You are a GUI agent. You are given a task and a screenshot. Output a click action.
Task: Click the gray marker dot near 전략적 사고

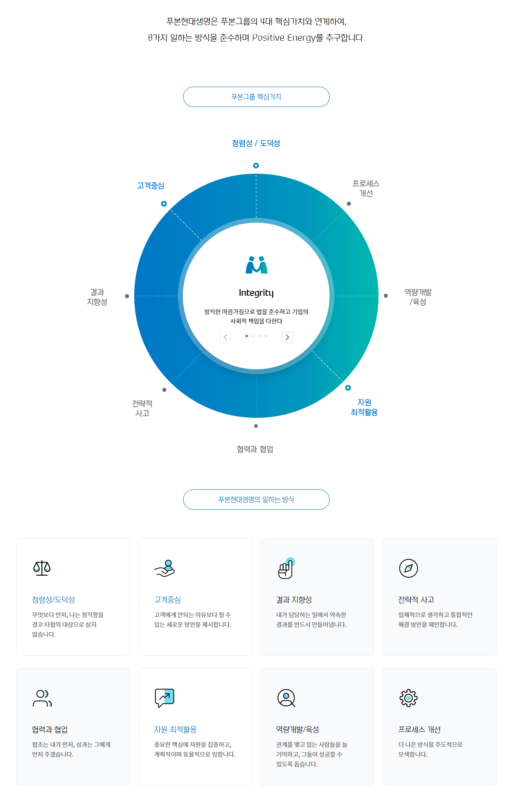164,390
